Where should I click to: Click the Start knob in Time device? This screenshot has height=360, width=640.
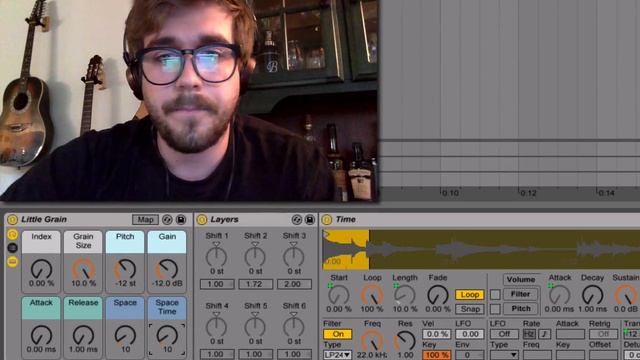coord(339,295)
